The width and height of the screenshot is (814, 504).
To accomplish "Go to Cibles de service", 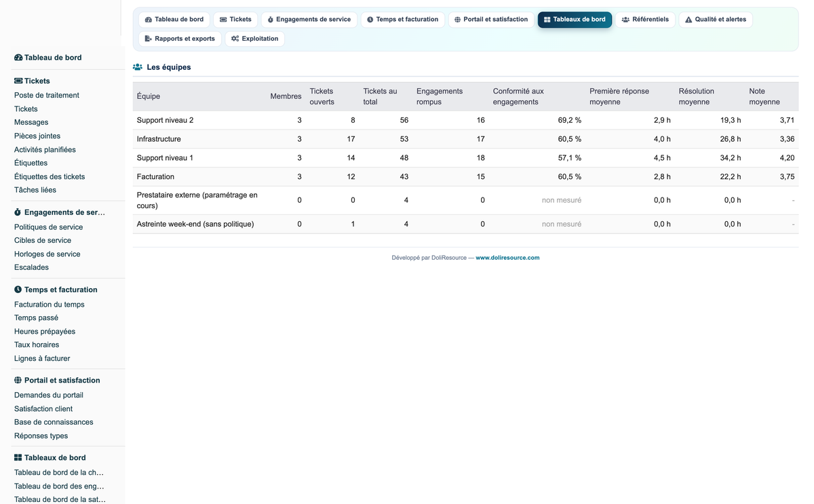I will pyautogui.click(x=43, y=241).
